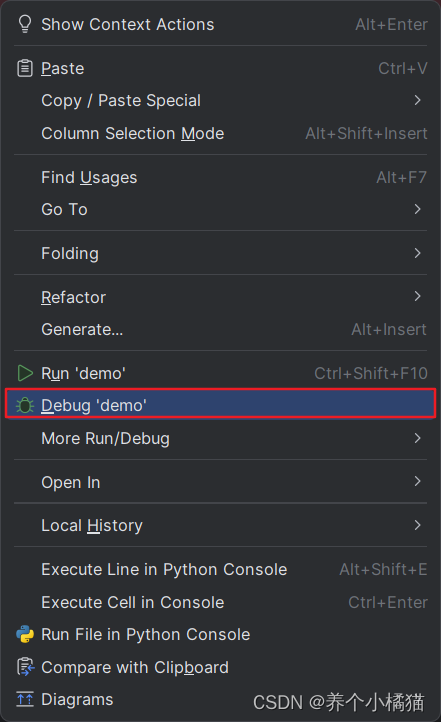This screenshot has height=722, width=441.
Task: Click the Python logo icon
Action: pos(25,634)
